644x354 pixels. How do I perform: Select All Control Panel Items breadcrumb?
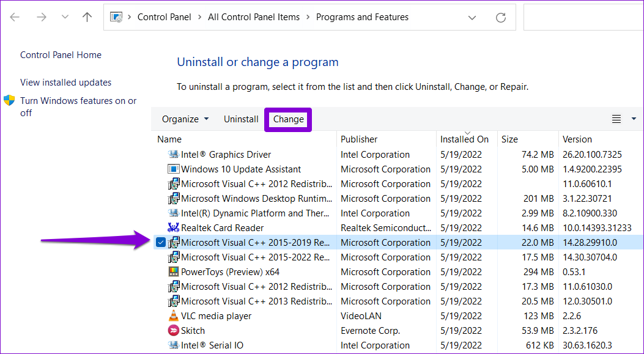(254, 17)
